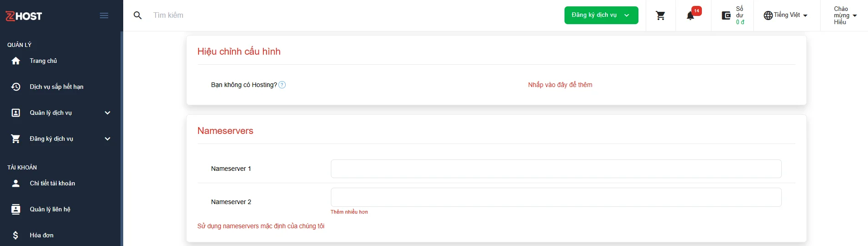Click the wallet balance icon
The image size is (868, 246).
tap(726, 15)
